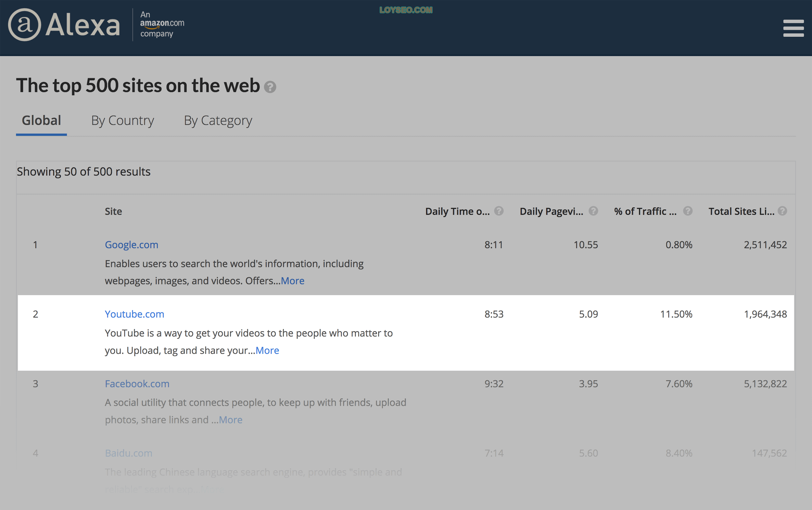812x510 pixels.
Task: Click the Daily Pagevi... column header
Action: (x=551, y=211)
